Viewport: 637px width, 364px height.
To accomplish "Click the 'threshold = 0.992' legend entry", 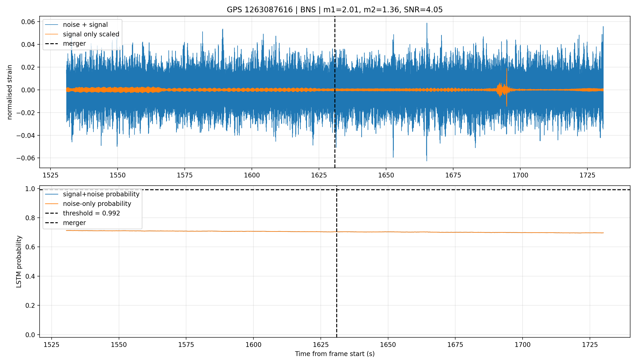I will click(x=83, y=213).
